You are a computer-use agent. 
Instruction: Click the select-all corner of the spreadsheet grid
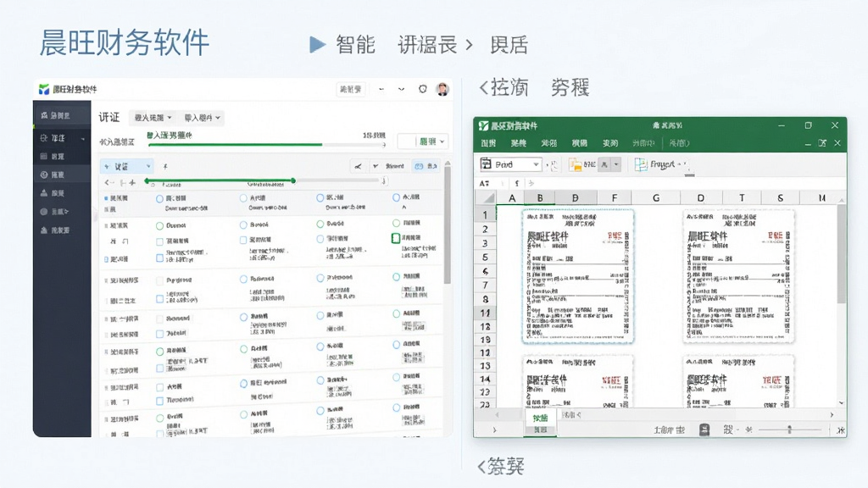(x=487, y=197)
